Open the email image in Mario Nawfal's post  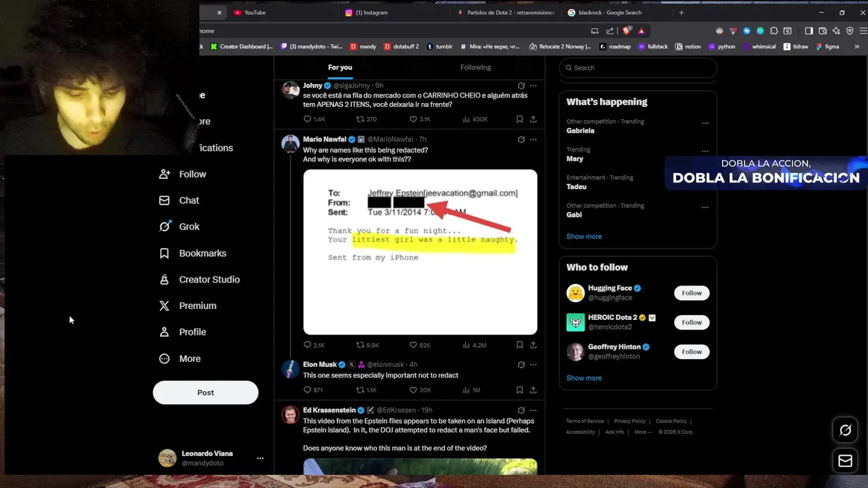point(420,252)
